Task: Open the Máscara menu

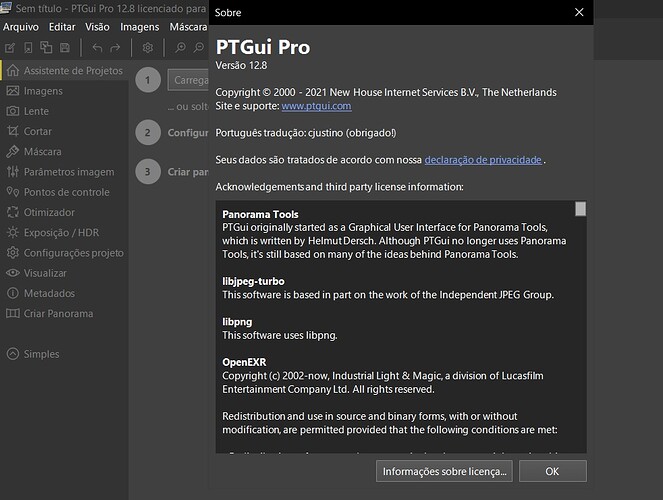Action: coord(188,27)
